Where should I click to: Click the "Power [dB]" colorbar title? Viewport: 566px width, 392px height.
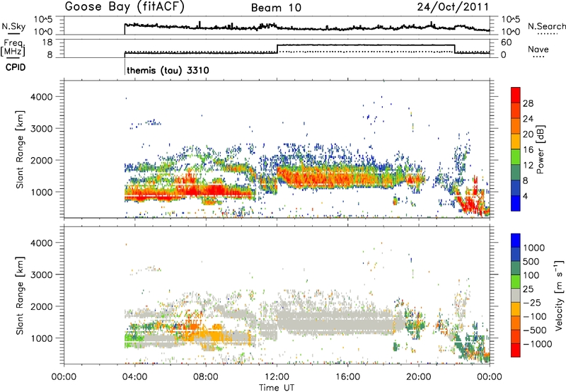(x=540, y=149)
